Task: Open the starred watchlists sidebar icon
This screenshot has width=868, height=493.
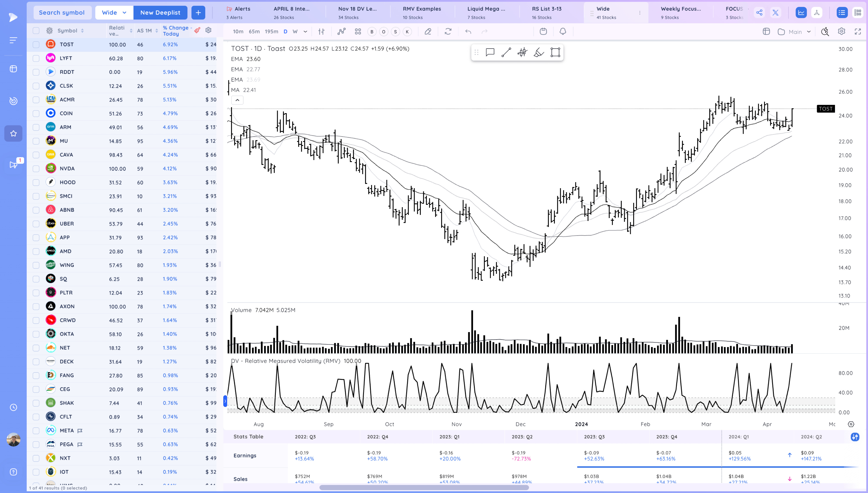Action: coord(13,133)
